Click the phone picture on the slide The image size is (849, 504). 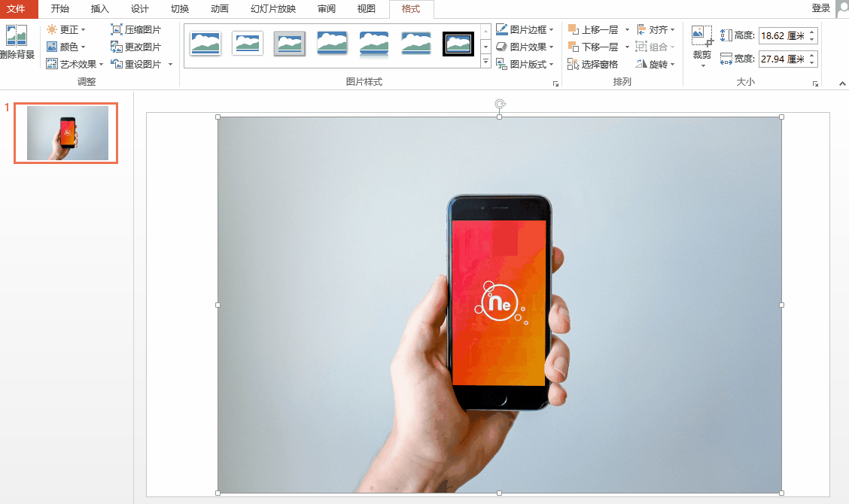499,305
